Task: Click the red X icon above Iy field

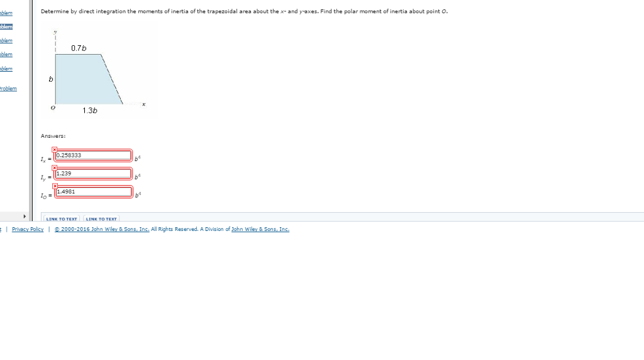Action: click(54, 167)
